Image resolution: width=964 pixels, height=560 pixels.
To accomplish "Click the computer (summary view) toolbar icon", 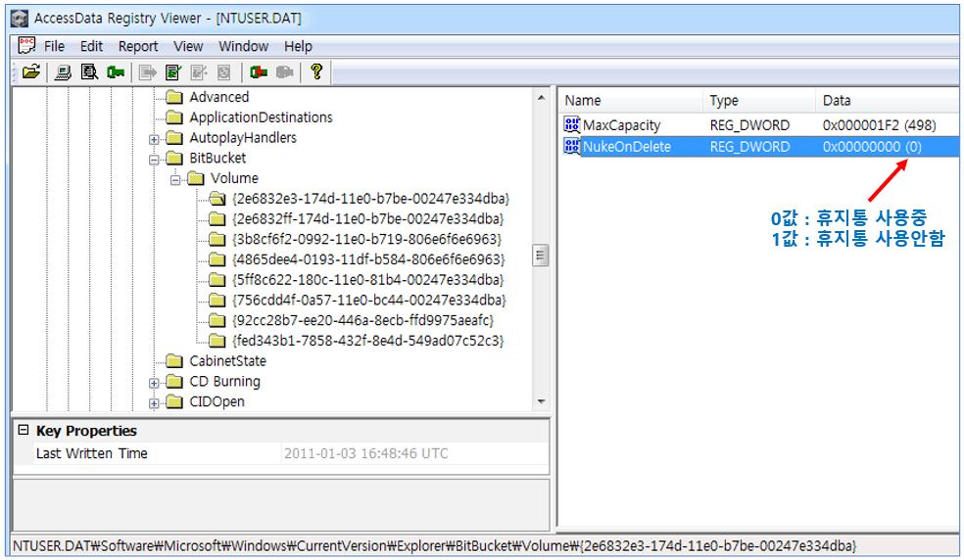I will point(63,72).
